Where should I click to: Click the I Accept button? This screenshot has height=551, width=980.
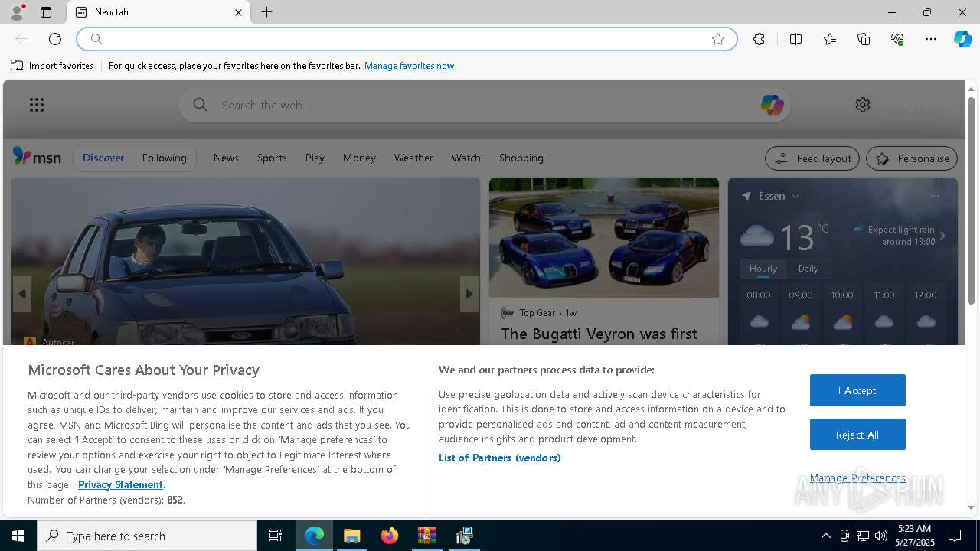click(857, 390)
